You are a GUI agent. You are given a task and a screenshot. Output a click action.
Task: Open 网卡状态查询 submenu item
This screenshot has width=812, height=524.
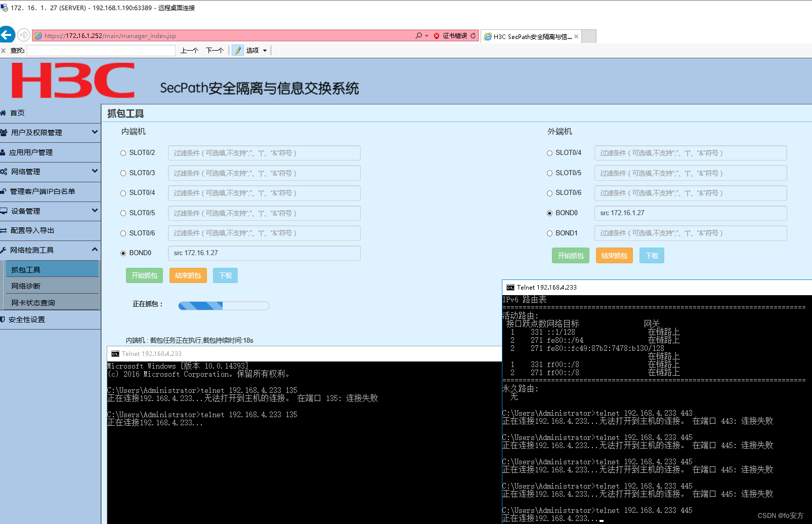click(52, 303)
